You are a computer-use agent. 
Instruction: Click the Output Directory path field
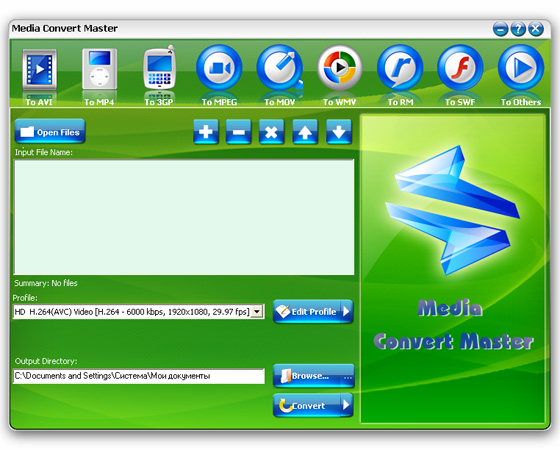pos(139,376)
